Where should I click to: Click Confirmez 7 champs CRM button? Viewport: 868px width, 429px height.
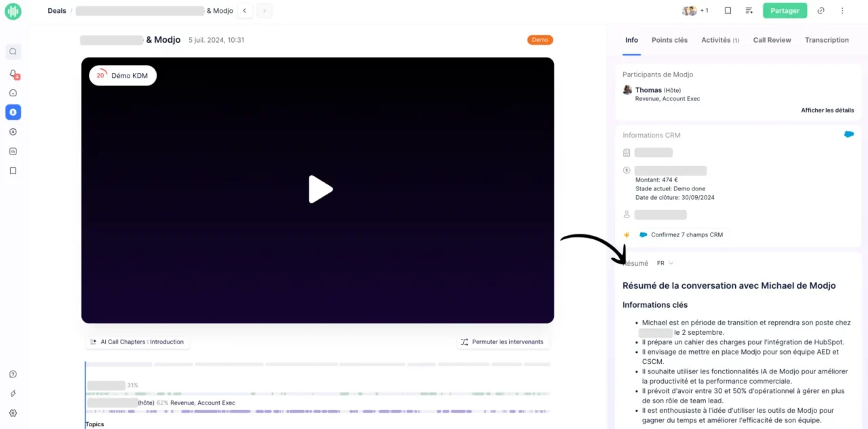pos(687,234)
